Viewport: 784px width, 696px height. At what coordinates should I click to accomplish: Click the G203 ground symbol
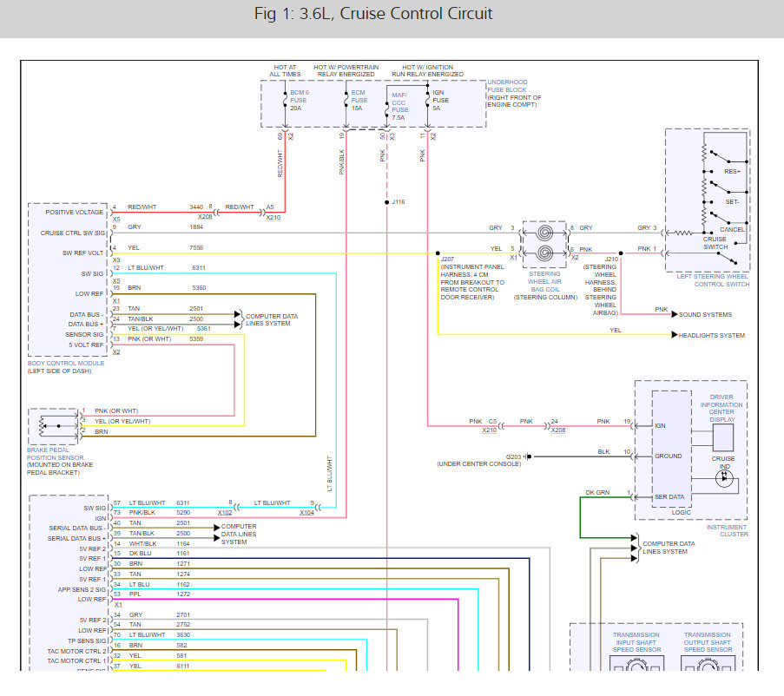[526, 456]
